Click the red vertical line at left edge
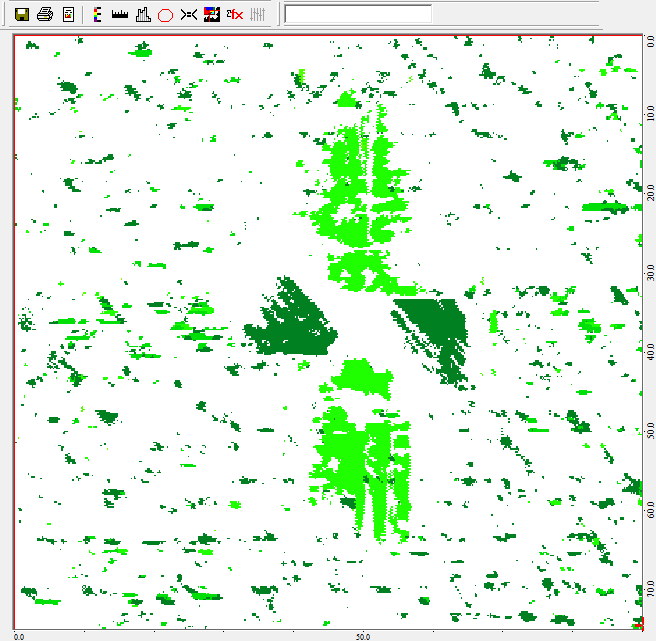Screen dimensions: 656x641 (15, 330)
